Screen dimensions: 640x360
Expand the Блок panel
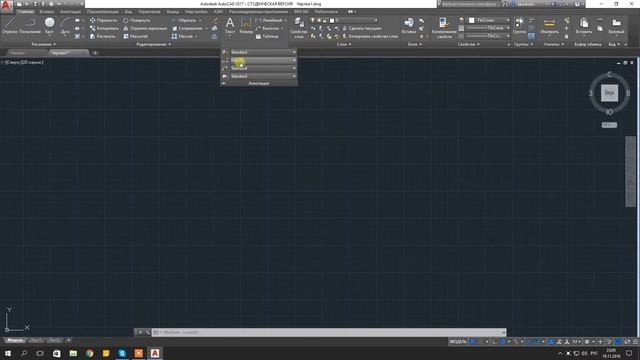pos(415,44)
